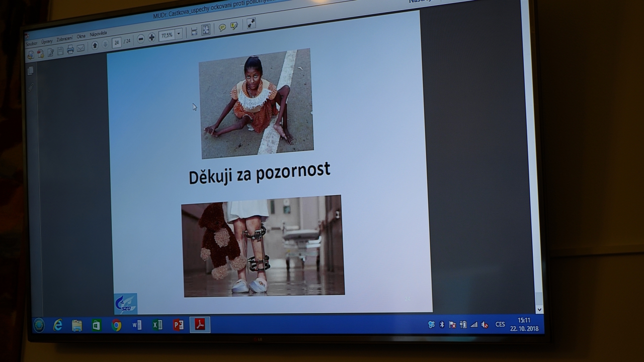Click the photo of girl sitting on road
This screenshot has height=362, width=644.
click(256, 104)
